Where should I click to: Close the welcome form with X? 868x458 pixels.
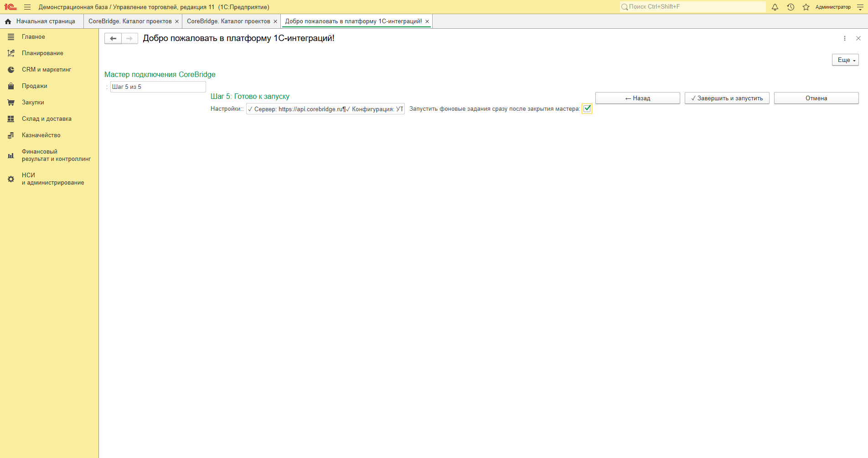point(858,38)
